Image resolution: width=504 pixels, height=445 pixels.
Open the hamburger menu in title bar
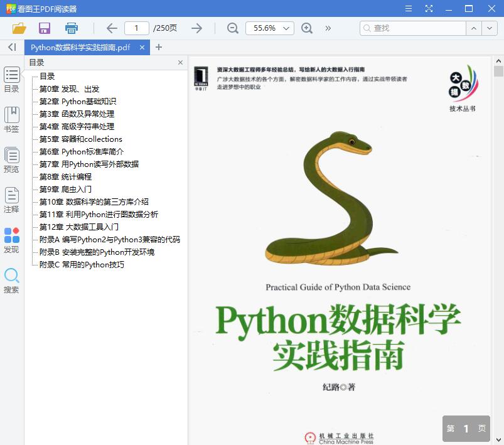pos(409,9)
